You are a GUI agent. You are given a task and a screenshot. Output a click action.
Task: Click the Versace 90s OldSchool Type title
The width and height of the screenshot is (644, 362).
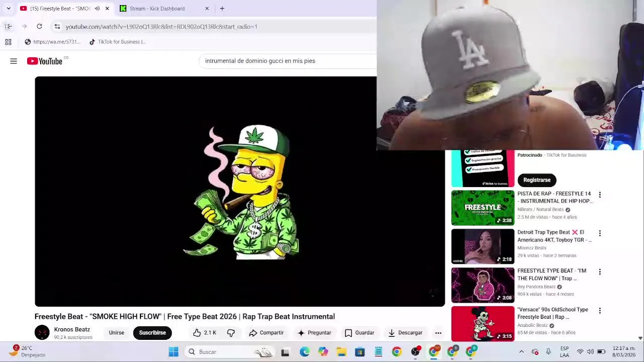click(x=553, y=313)
